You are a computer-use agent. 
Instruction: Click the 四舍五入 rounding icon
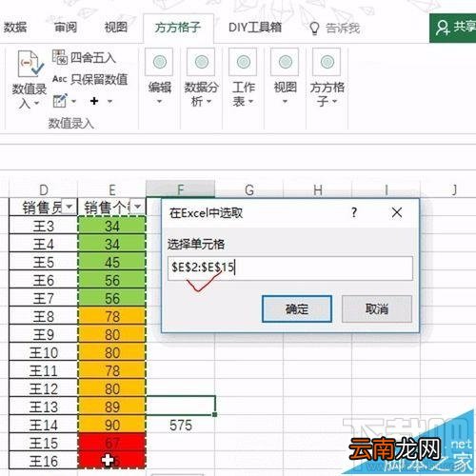pos(59,57)
